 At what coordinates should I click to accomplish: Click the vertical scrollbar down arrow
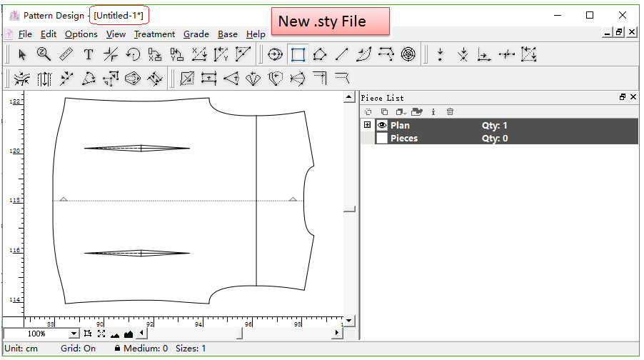click(349, 320)
